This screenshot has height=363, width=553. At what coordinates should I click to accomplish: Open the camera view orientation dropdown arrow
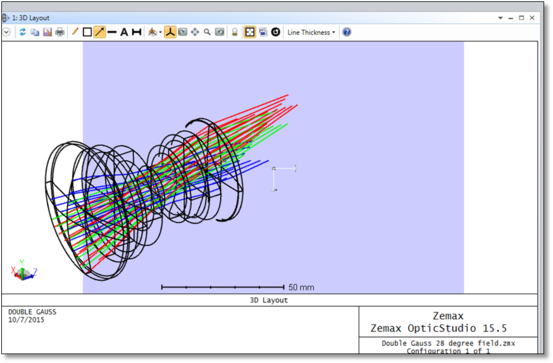[x=160, y=32]
